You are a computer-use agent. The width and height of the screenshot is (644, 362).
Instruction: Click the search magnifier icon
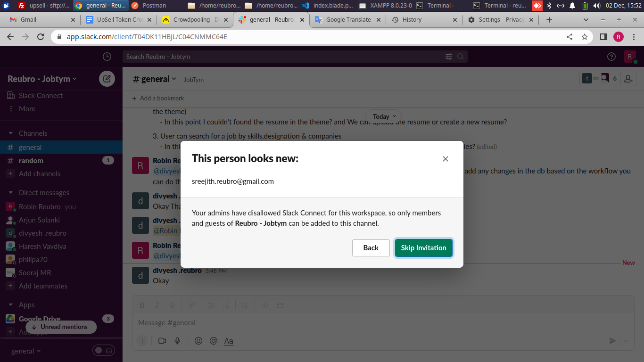point(461,57)
